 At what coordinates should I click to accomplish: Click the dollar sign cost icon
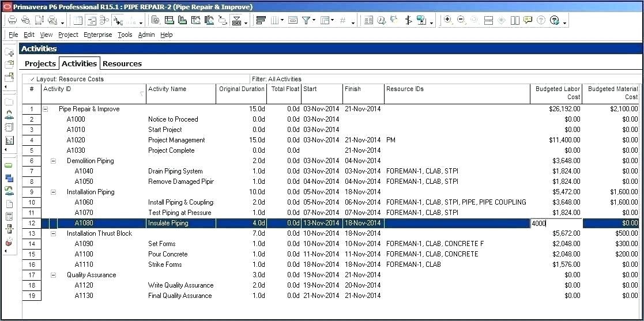(408, 20)
